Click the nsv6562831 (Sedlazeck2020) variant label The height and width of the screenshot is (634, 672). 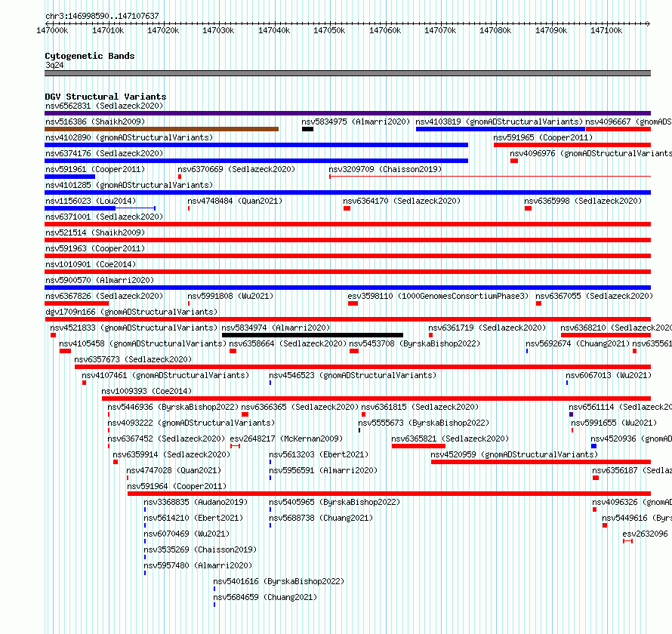tap(104, 106)
